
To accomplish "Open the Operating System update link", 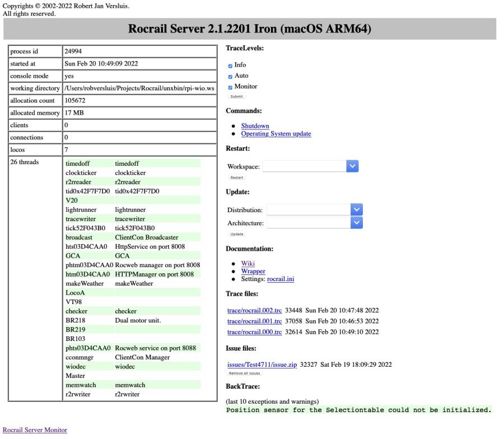I will coord(276,134).
